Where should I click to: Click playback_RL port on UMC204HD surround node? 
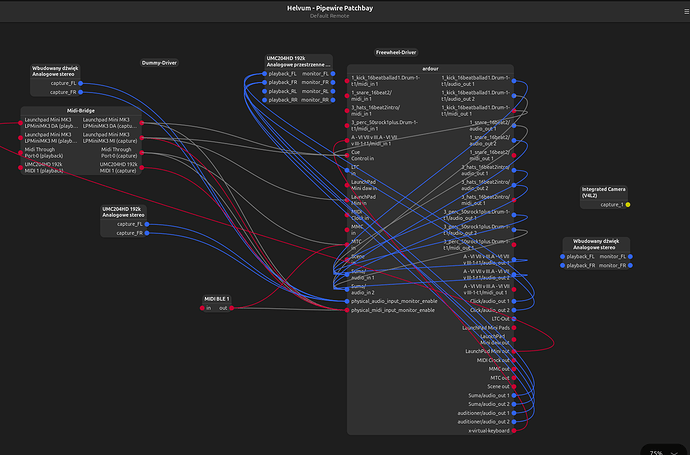click(x=281, y=91)
